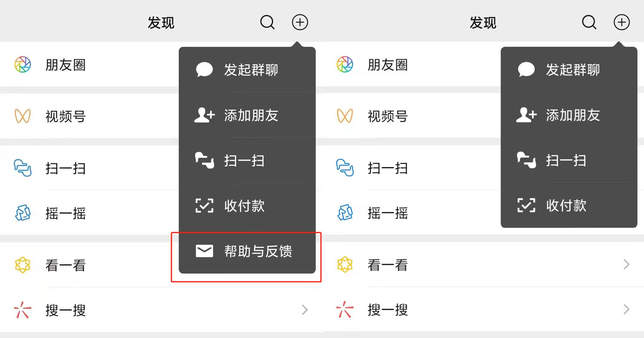Tap 帮助与反馈 (Help & Feedback) highlighted in red
The width and height of the screenshot is (644, 338).
pos(258,251)
